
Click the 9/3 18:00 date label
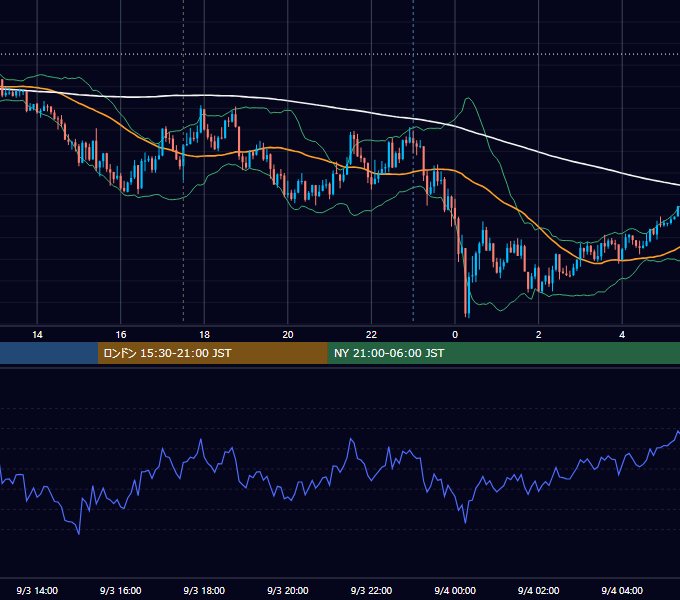(x=204, y=590)
